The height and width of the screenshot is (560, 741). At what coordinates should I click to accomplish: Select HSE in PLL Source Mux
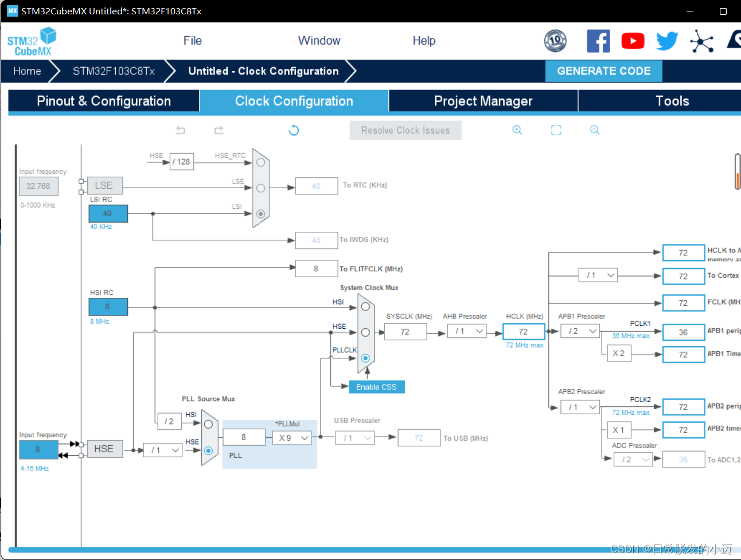208,450
